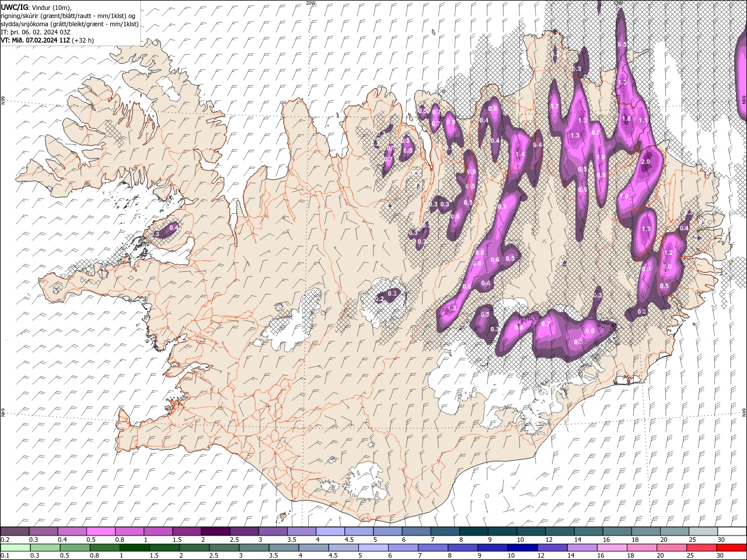Click the 0.2 label of the upper legend
This screenshot has width=747, height=560.
[x=5, y=540]
